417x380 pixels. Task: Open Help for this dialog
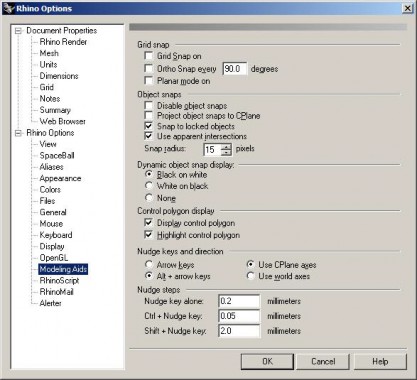click(380, 362)
